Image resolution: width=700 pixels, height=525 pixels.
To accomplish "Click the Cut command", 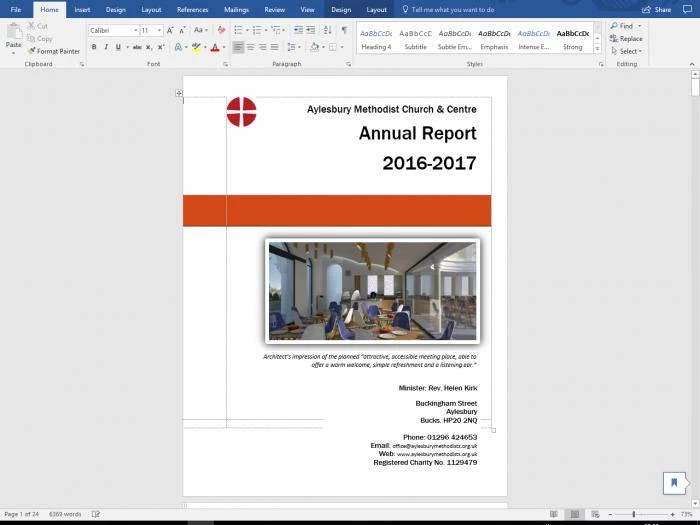I will [x=38, y=26].
